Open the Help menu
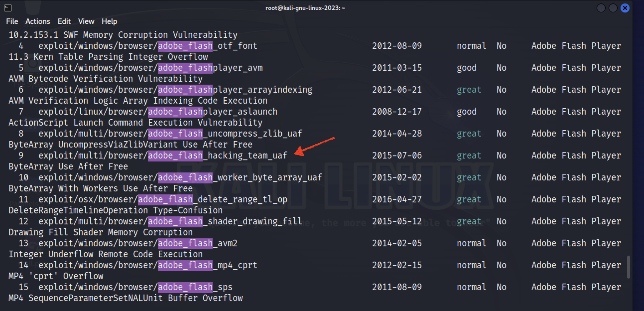Screen dimensions: 644x311 [x=109, y=21]
